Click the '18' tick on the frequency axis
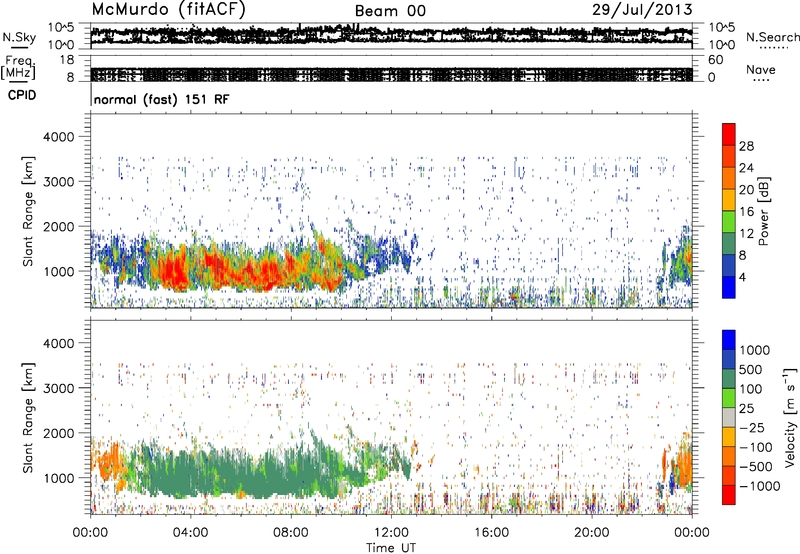 (66, 60)
